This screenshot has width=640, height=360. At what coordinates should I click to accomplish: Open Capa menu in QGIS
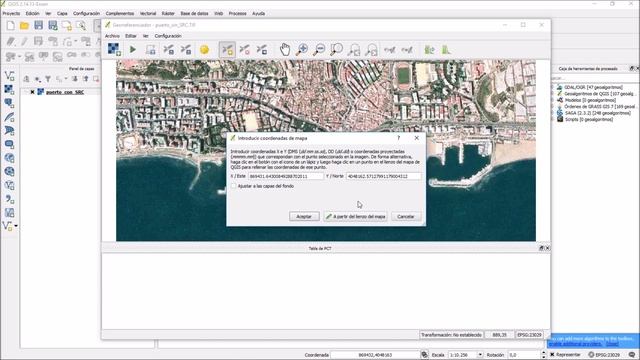(62, 13)
